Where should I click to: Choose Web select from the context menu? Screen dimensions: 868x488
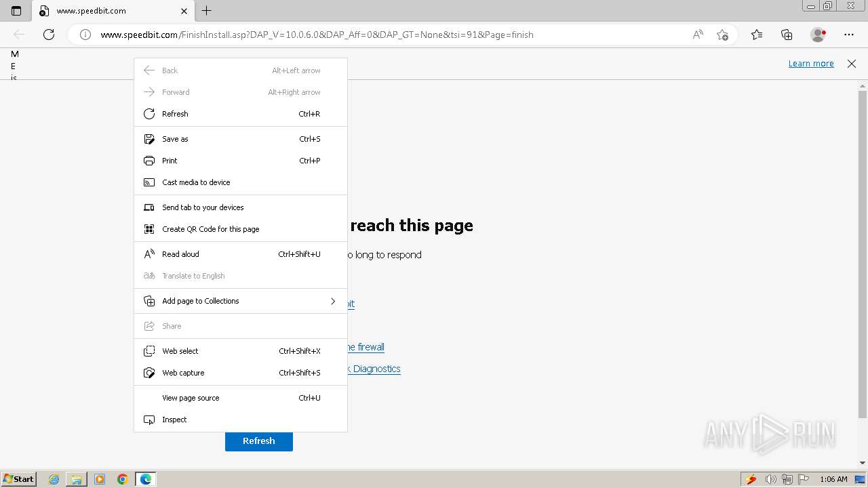[241, 351]
